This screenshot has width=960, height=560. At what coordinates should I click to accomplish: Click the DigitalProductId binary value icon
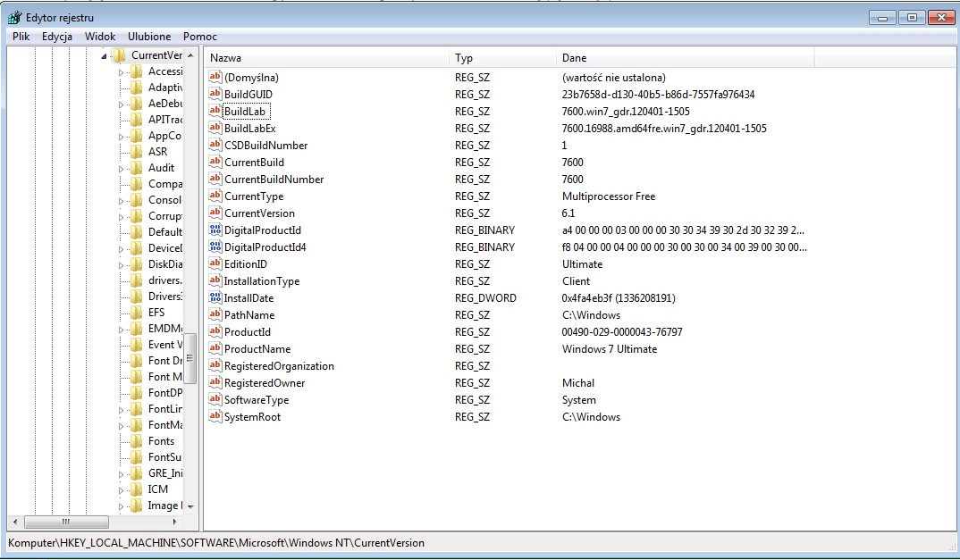[x=215, y=230]
